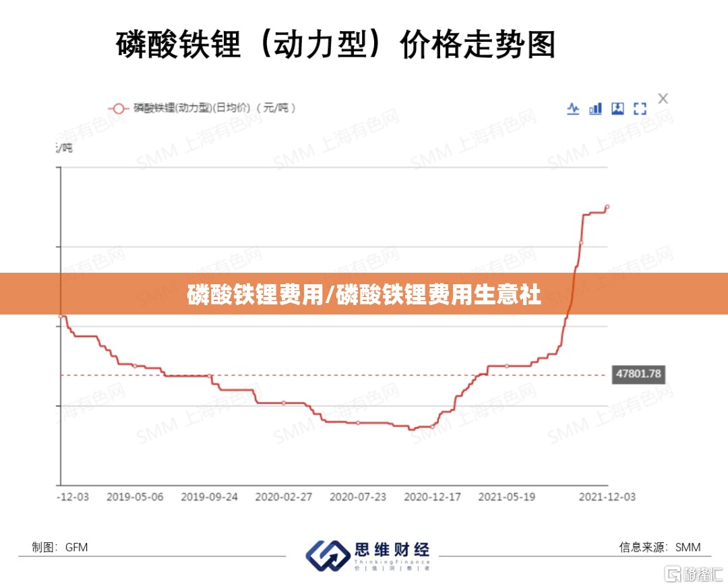Image resolution: width=728 pixels, height=588 pixels.
Task: Click the data point at 2020-12-17 low
Action: pos(432,426)
